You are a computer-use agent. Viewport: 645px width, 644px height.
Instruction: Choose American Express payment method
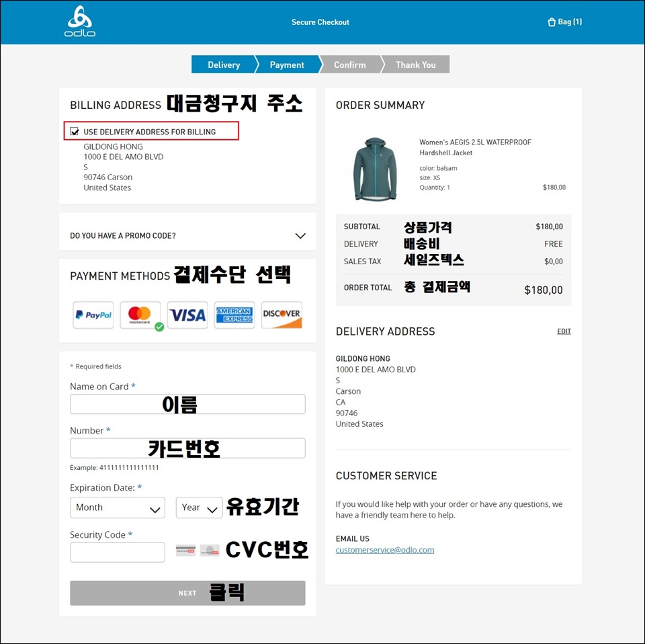[x=234, y=315]
